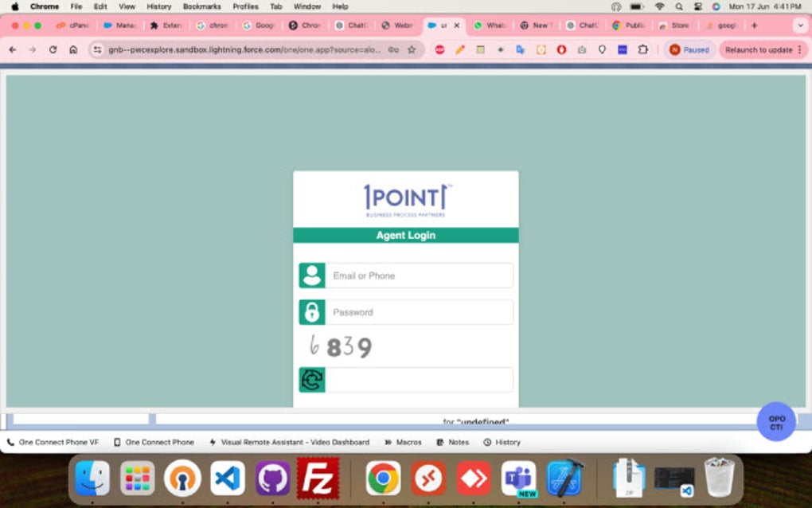The image size is (812, 508).
Task: Open One Connect Phone VF utility item
Action: (x=53, y=442)
